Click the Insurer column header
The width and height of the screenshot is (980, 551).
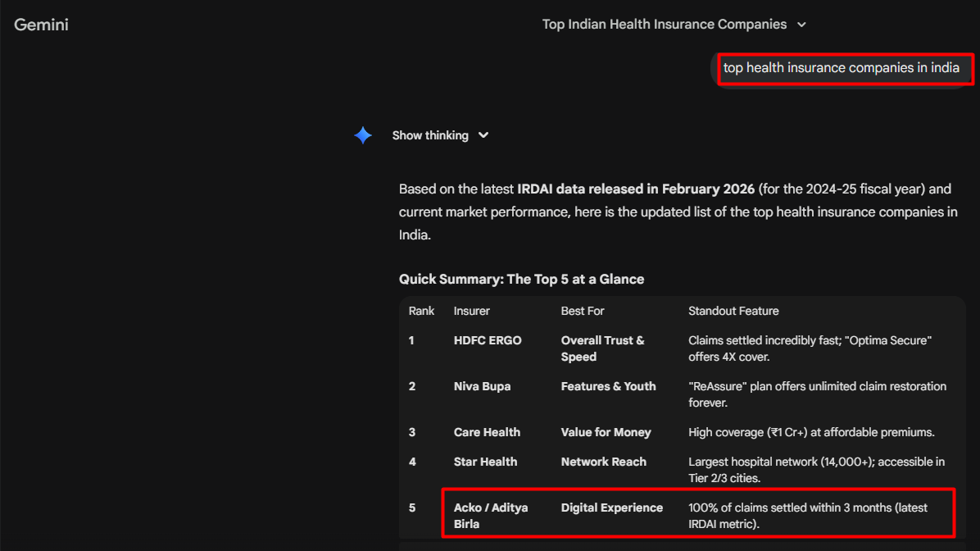[x=472, y=311]
